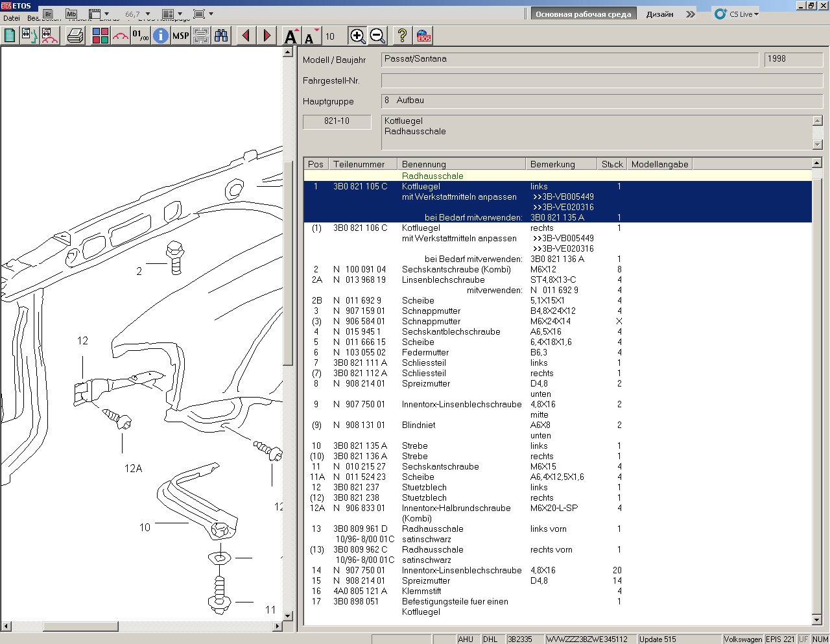Select part number 3B0 821 106 C
Viewport: 830px width, 644px height.
(360, 228)
